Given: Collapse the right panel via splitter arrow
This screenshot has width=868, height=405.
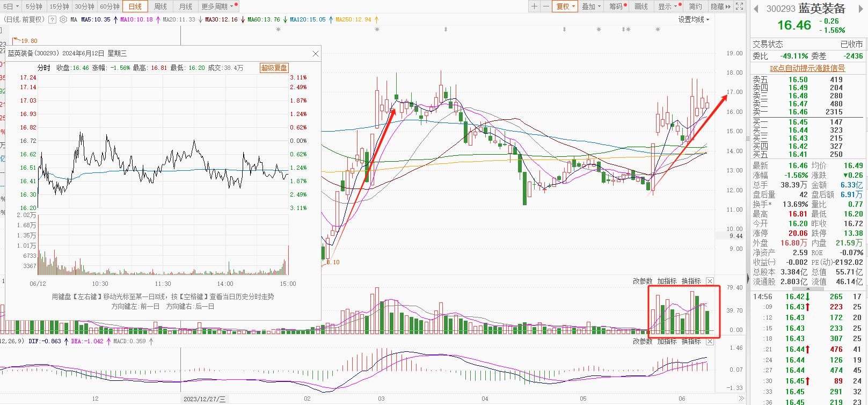Looking at the screenshot, I should coord(748,278).
